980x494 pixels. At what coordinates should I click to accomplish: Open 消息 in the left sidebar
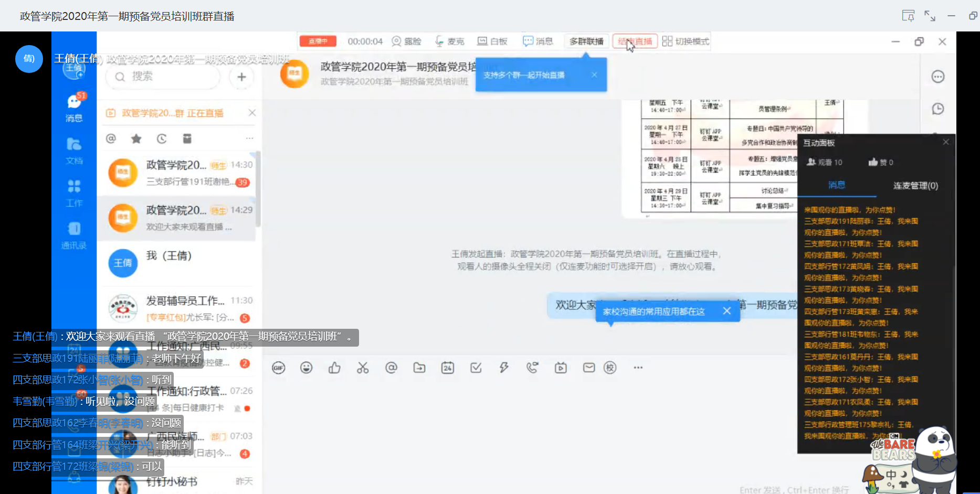pos(74,108)
